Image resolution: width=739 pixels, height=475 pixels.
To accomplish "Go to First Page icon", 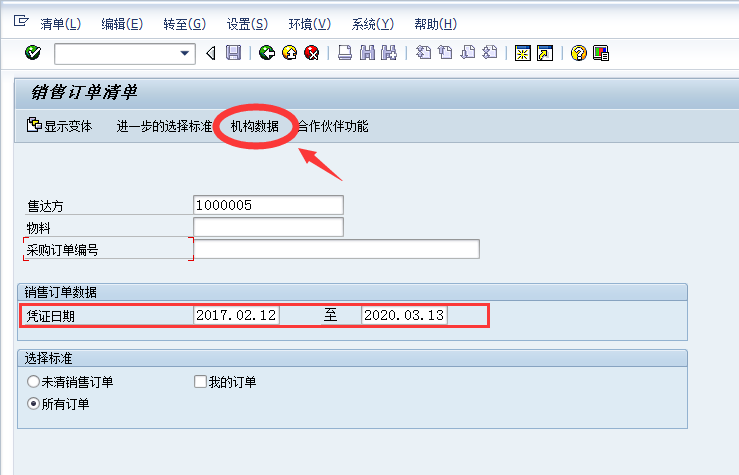I will tap(423, 53).
